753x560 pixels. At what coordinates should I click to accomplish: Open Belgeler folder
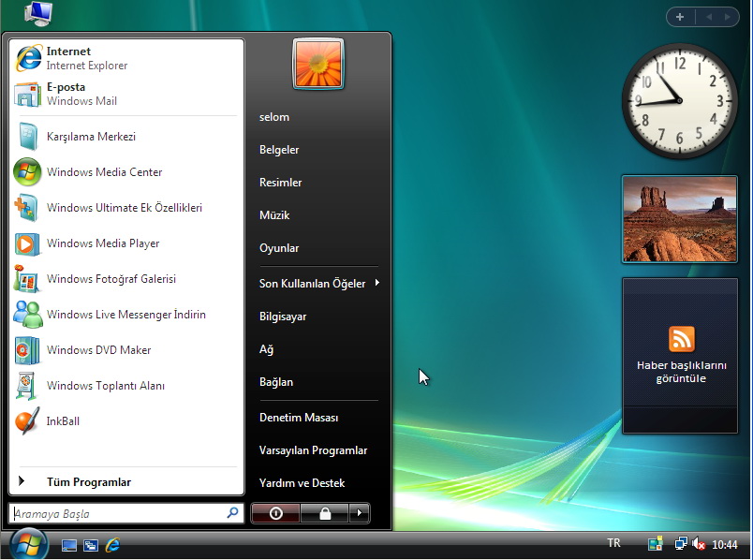click(279, 150)
